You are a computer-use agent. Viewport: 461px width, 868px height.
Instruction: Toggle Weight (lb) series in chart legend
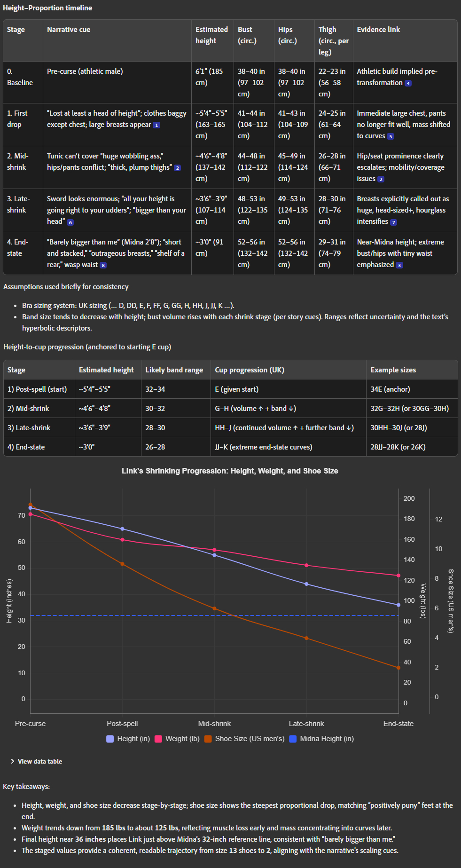pyautogui.click(x=177, y=739)
